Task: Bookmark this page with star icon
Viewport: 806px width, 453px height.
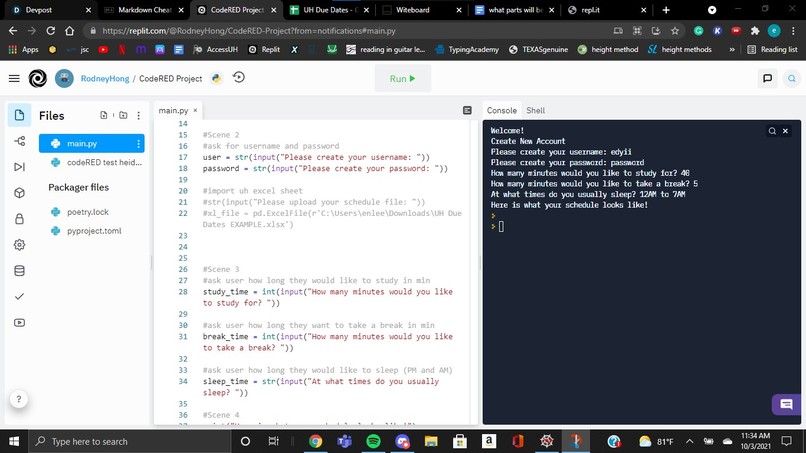Action: 675,31
